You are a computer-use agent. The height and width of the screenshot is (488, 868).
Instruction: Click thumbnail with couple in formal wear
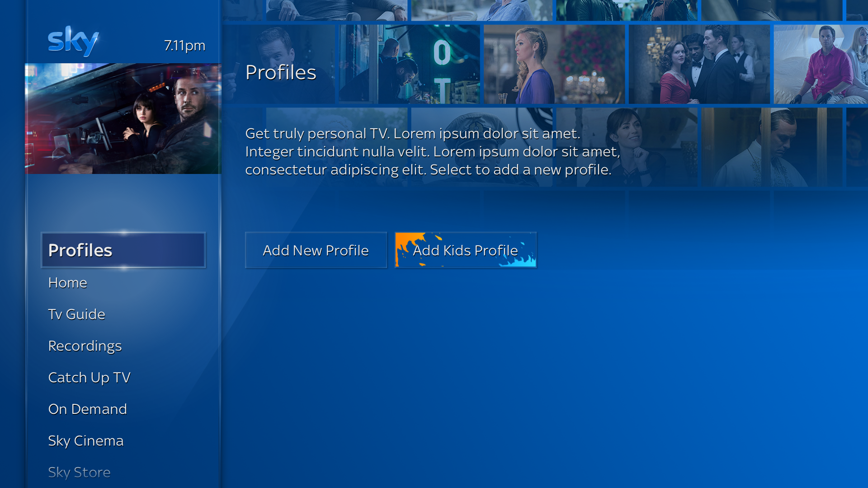click(x=698, y=65)
